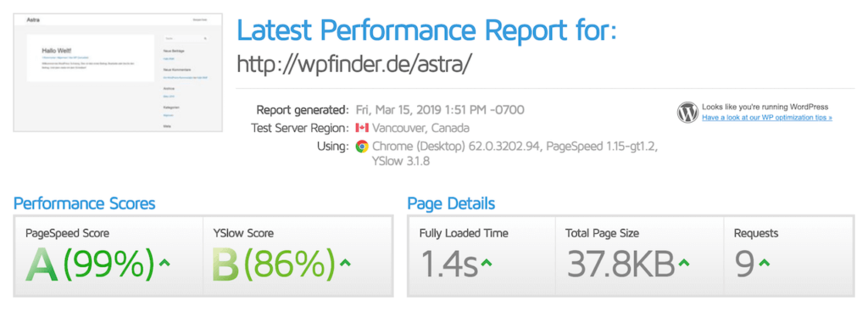Click the Requests up-arrow indicator

[764, 263]
